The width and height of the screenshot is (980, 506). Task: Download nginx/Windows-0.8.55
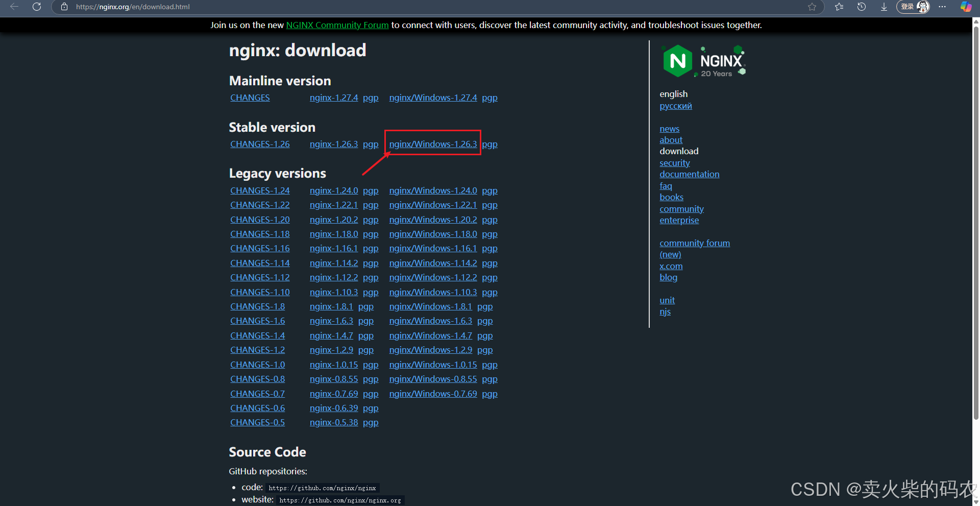pos(433,379)
